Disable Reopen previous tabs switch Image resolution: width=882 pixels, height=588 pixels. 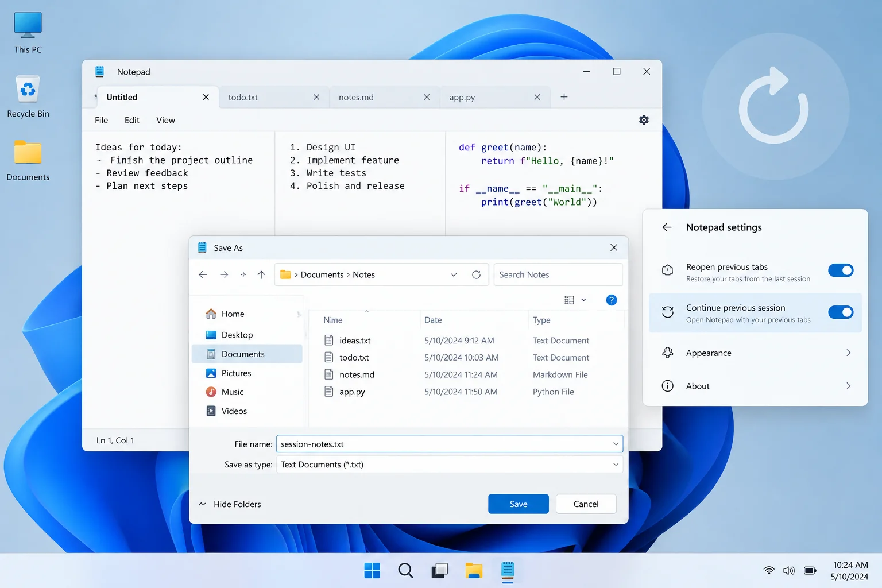click(841, 270)
